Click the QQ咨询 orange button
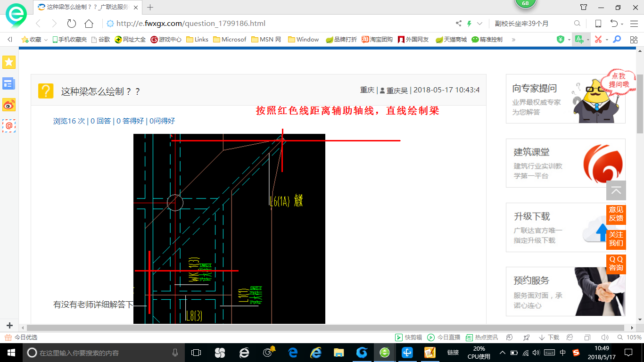 point(616,263)
